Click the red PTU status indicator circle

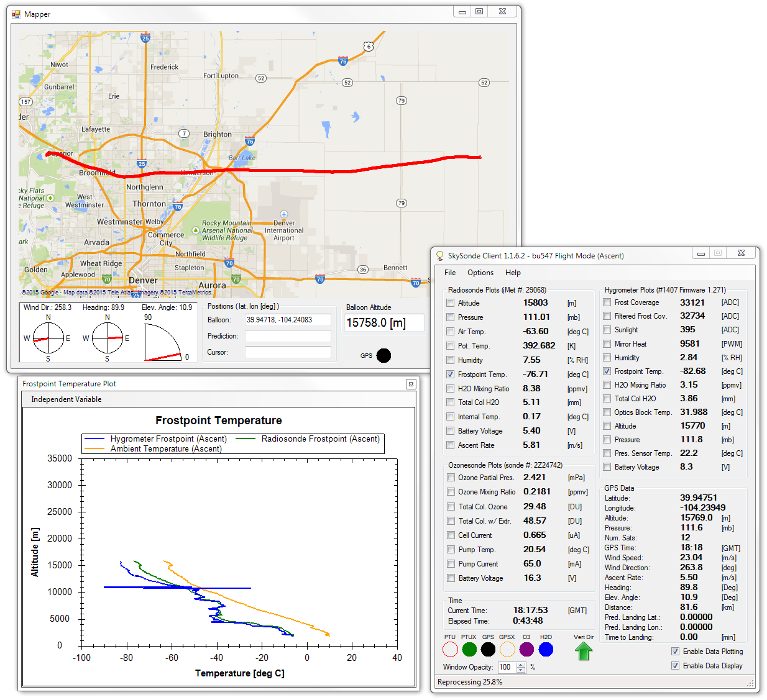(450, 649)
